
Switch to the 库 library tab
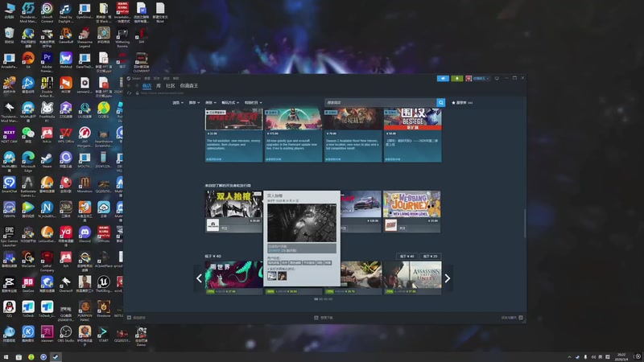(x=159, y=86)
